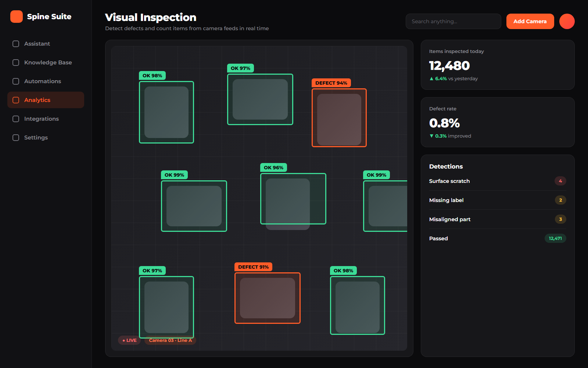Screen dimensions: 588x368
Task: Click the LIVE status badge
Action: pyautogui.click(x=129, y=340)
